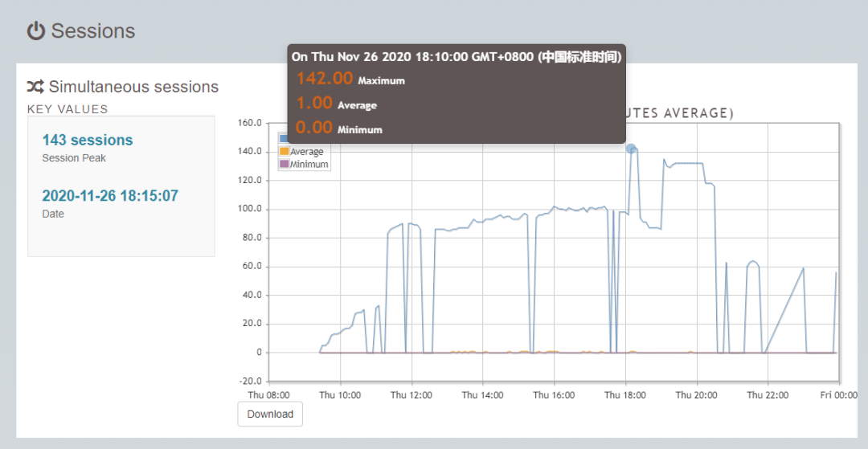This screenshot has height=449, width=868.
Task: Click the Sessions page heading
Action: pos(93,31)
